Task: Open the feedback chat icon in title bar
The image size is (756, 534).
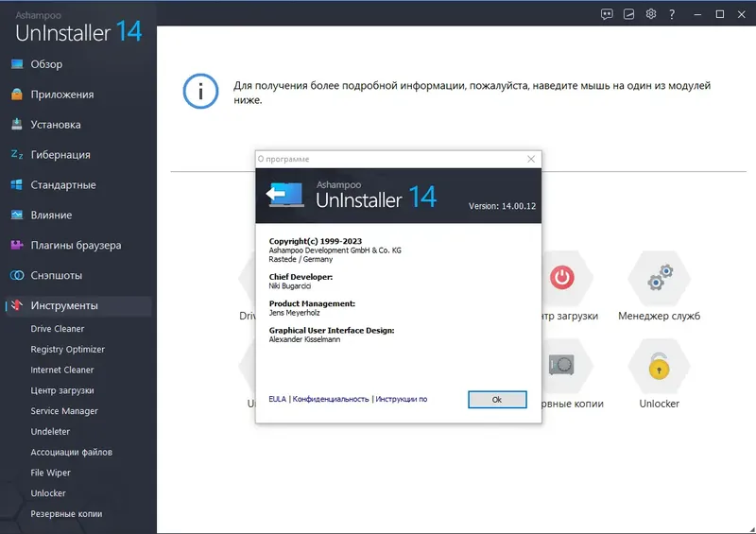Action: coord(607,14)
